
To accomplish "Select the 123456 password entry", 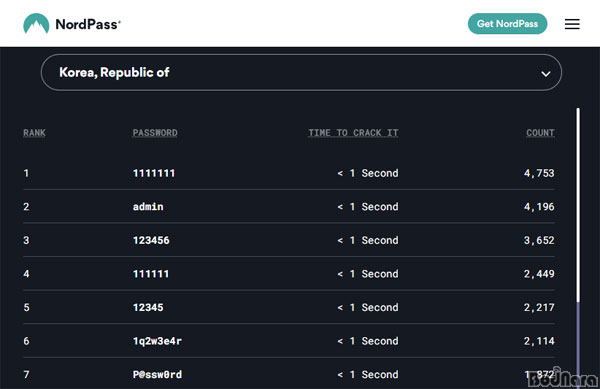I will [151, 240].
